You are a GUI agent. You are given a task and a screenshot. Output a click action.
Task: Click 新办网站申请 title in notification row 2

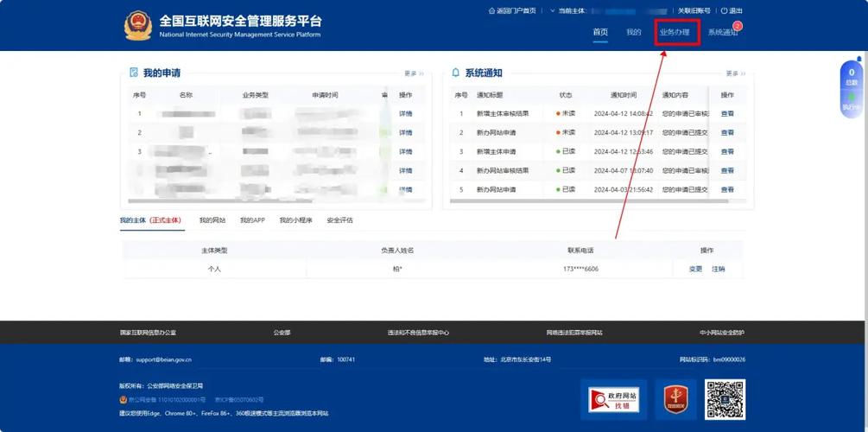496,132
